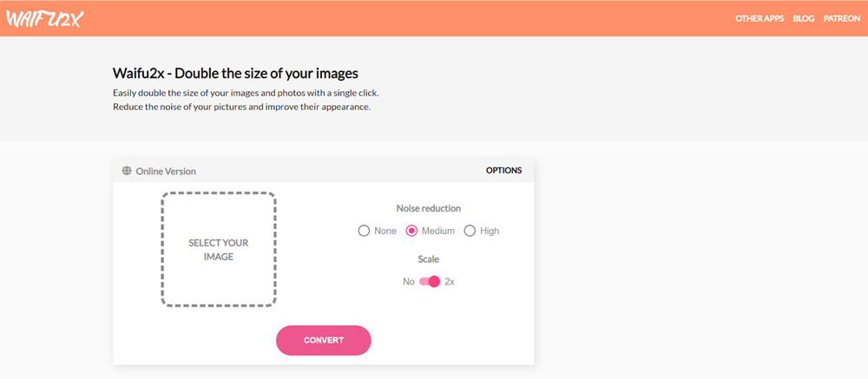Click the "Easily double the size" description line

coord(246,92)
